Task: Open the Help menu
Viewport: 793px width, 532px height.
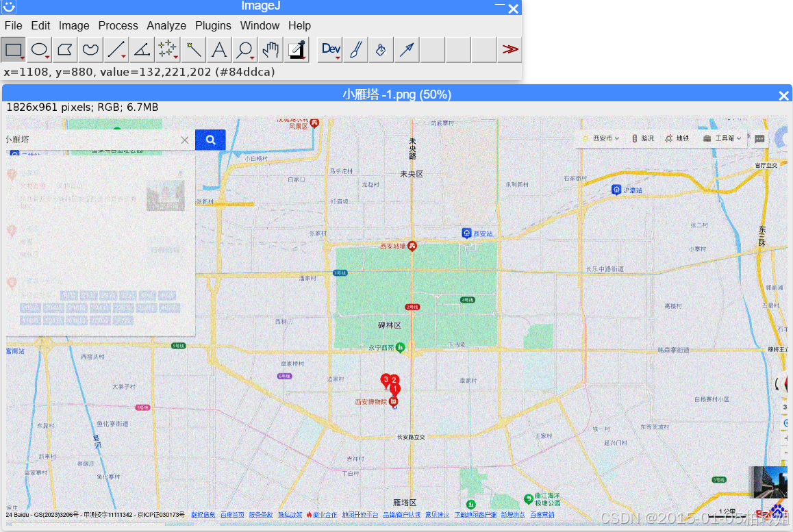Action: [x=299, y=25]
